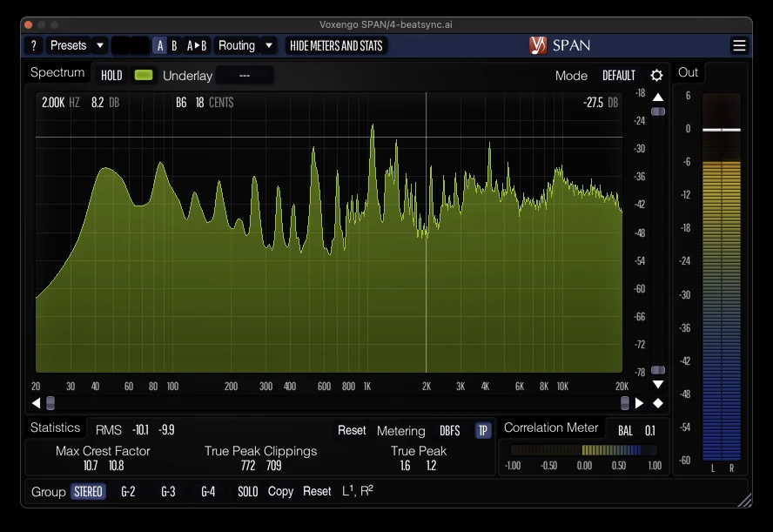Click the range down triangle arrow
The width and height of the screenshot is (773, 532).
[658, 384]
